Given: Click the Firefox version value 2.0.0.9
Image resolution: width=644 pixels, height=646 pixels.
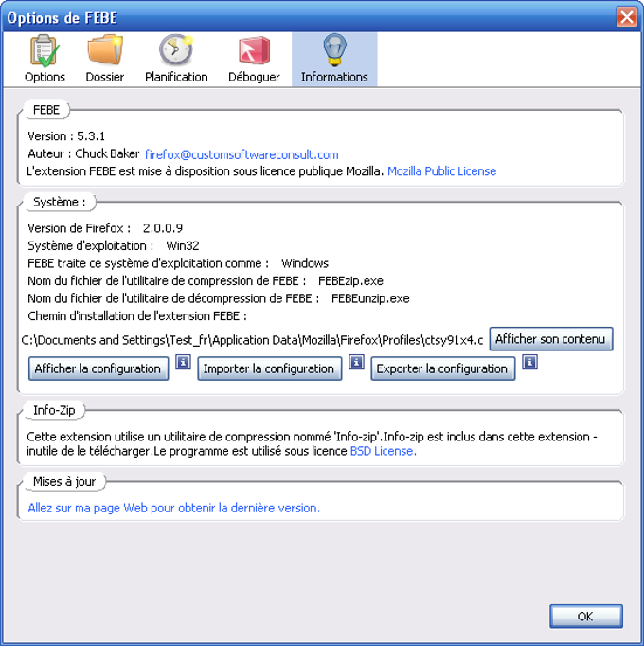Looking at the screenshot, I should 163,228.
